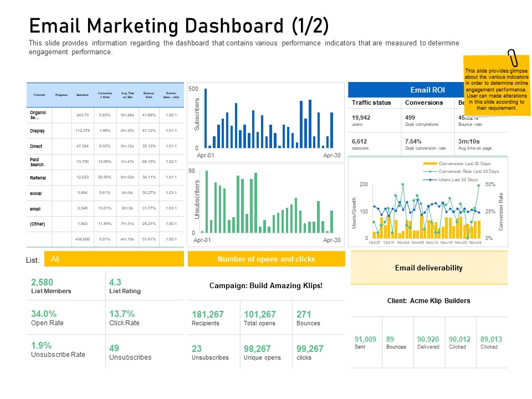Viewport: 532px width, 399px height.
Task: Click the 13,790 sessions cell for Paid Search
Action: point(83,161)
